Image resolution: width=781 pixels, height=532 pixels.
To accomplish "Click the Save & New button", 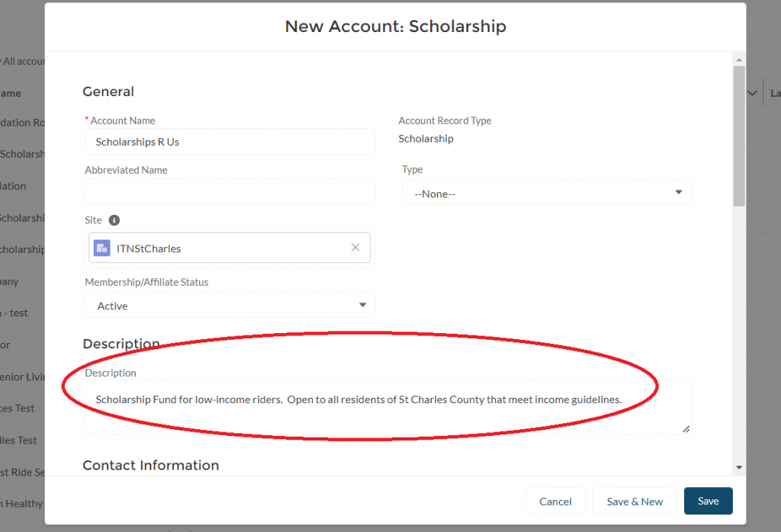I will pyautogui.click(x=635, y=502).
